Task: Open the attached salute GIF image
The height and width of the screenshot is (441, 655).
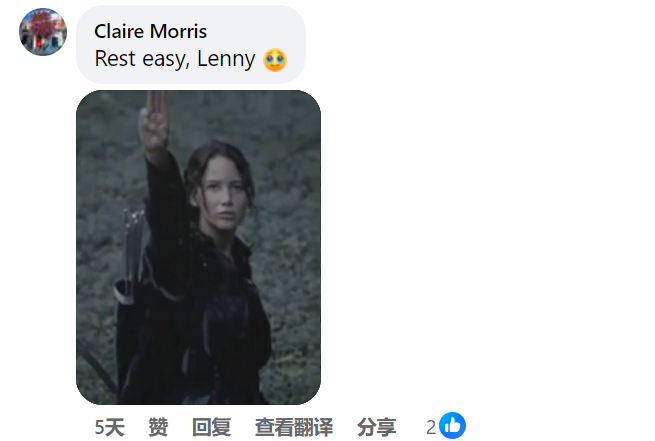Action: 198,247
